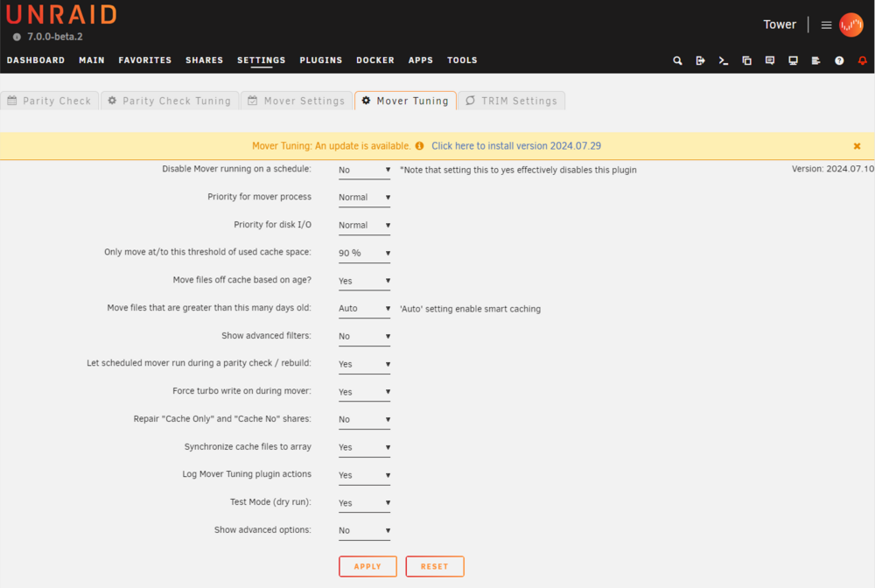The width and height of the screenshot is (875, 588).
Task: Open the hamburger menu beside Tower
Action: click(x=827, y=25)
